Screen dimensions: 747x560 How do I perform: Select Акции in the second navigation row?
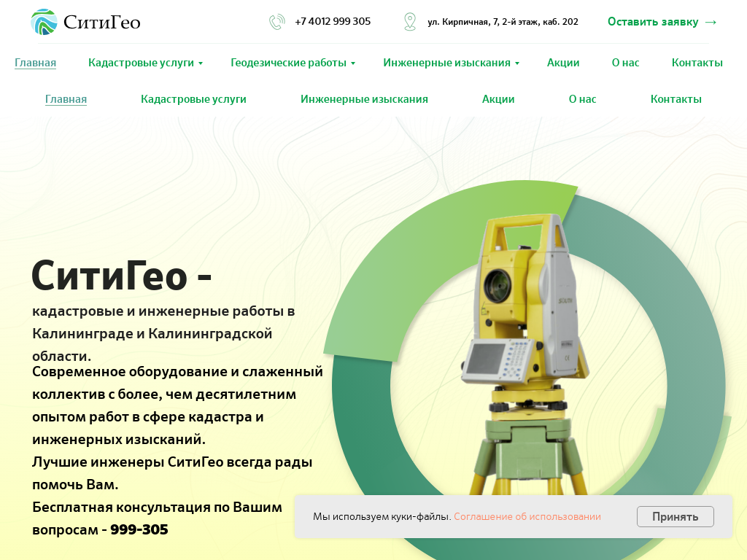point(498,99)
